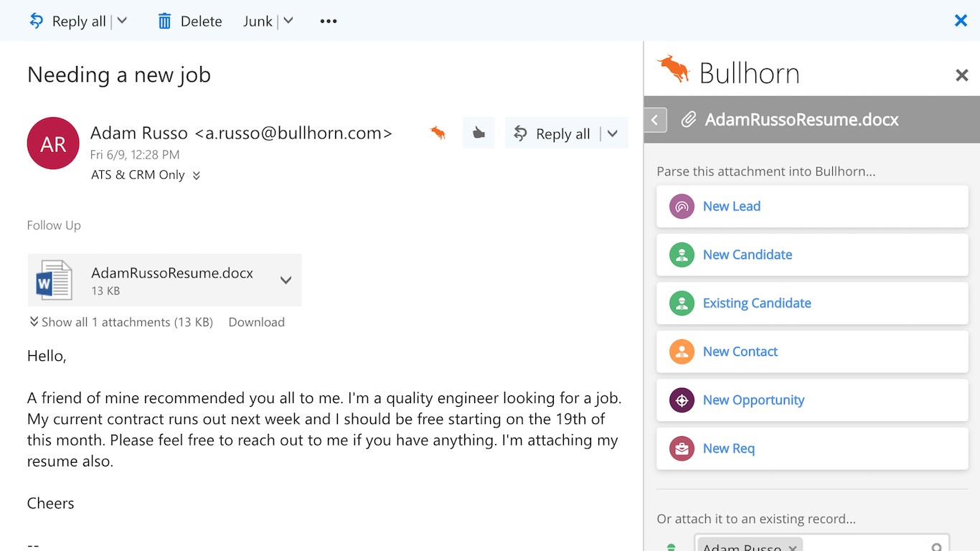
Task: Expand the ATS & CRM Only recipients chevron
Action: (x=197, y=176)
